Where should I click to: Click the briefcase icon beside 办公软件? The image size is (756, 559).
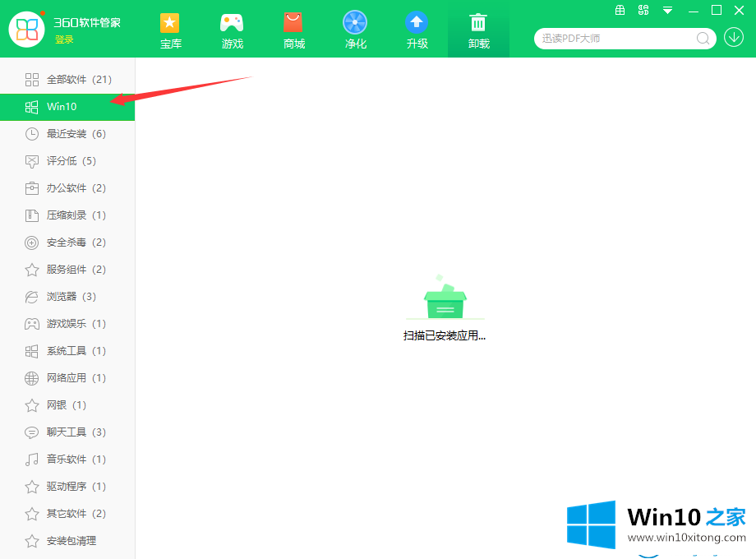(32, 188)
